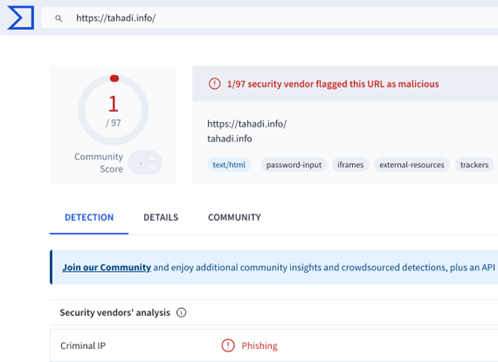This screenshot has height=362, width=498.
Task: Select the iframes tag
Action: (350, 165)
